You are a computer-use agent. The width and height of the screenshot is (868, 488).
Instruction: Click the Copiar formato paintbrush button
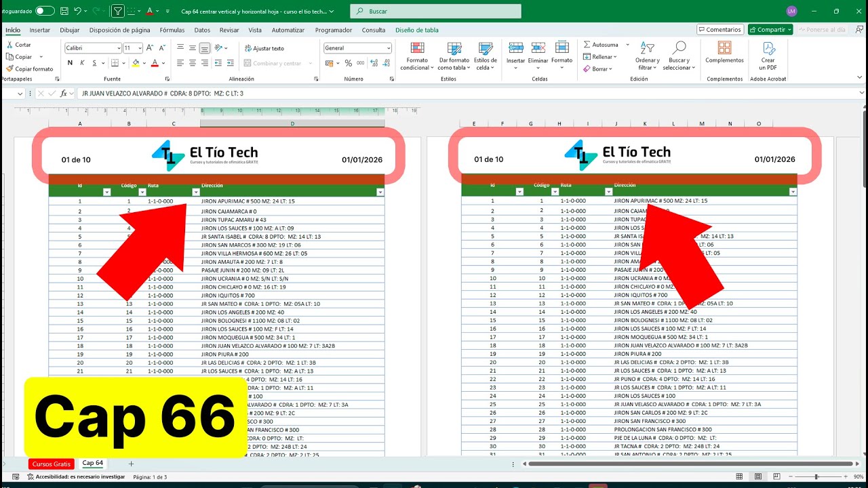click(x=29, y=68)
